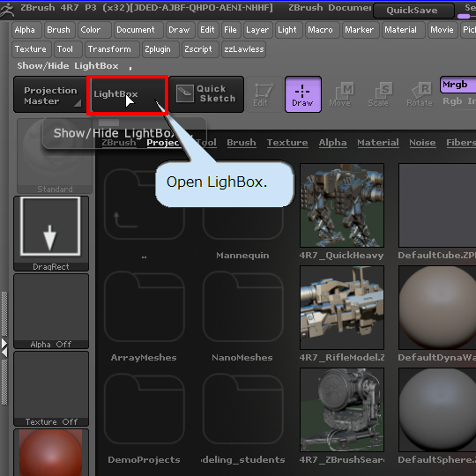Open the Quick Sketch tool
The image size is (476, 476).
(206, 94)
